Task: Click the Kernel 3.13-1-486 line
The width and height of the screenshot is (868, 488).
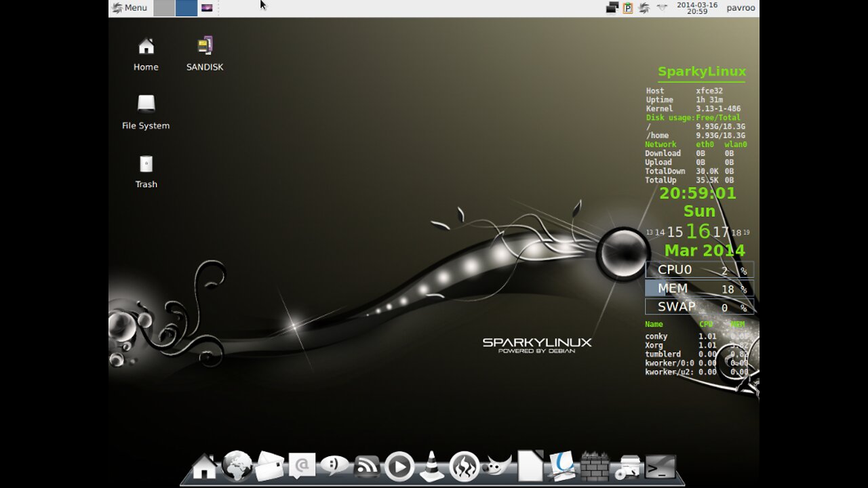Action: coord(693,108)
